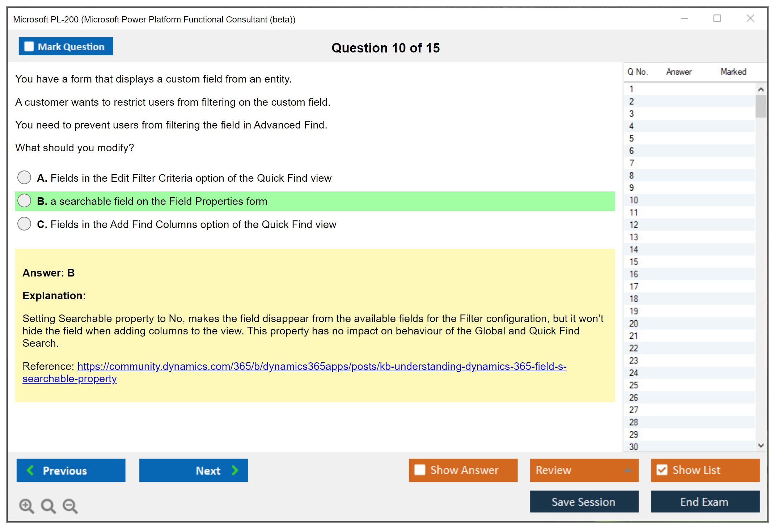Click the green right arrow on Next
778x532 pixels.
click(x=235, y=470)
